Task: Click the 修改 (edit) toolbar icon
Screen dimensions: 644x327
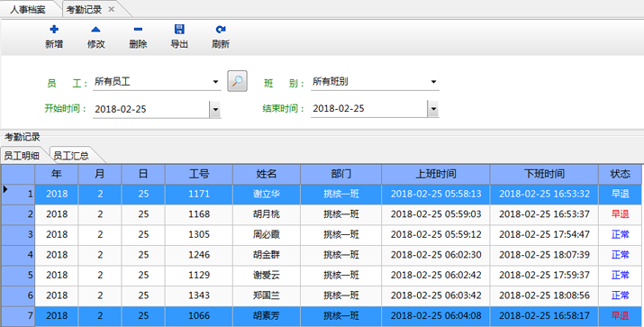Action: [x=95, y=29]
